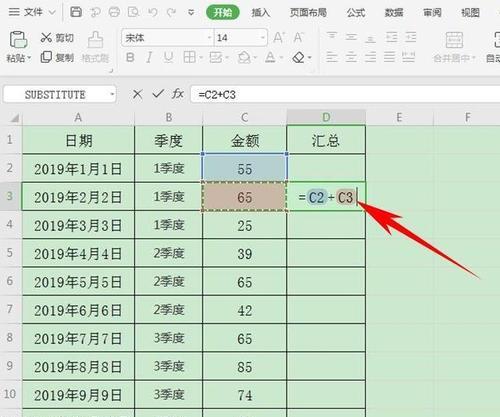Click the print preview icon
This screenshot has width=500, height=417.
pyautogui.click(x=133, y=13)
